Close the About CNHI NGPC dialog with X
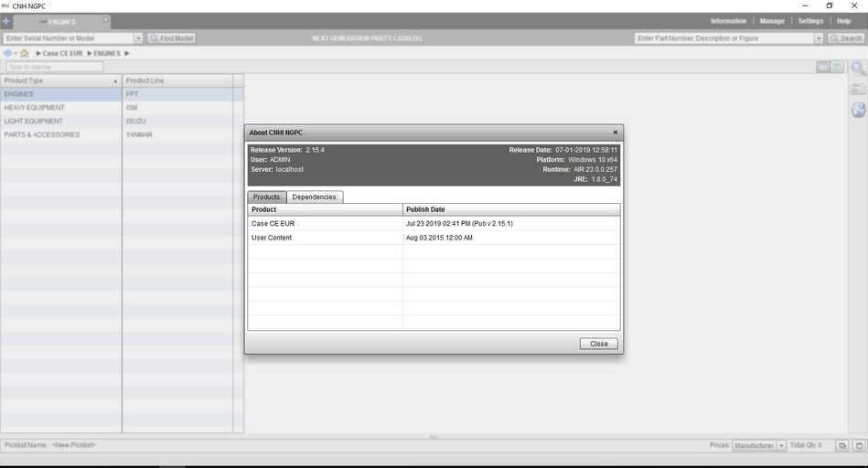Screen dimensions: 868x468 [615, 132]
